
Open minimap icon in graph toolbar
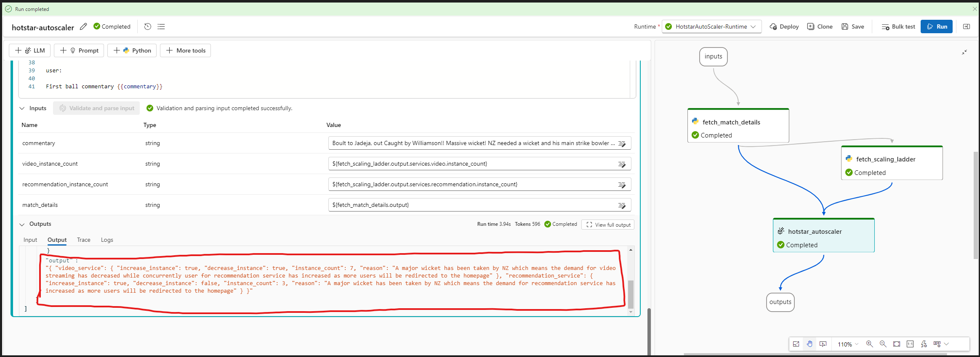[x=796, y=344]
